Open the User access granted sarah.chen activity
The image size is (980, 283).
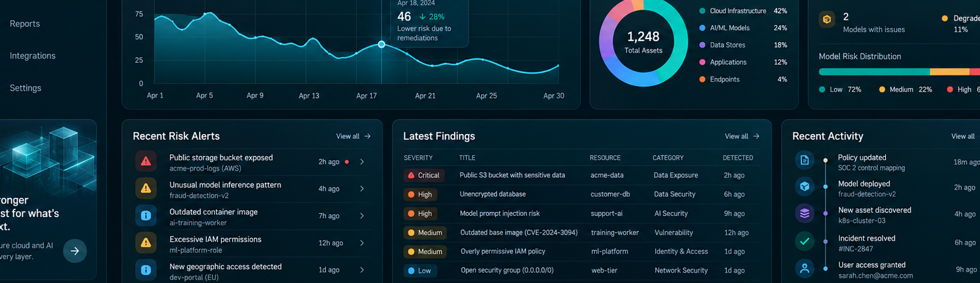click(886, 270)
